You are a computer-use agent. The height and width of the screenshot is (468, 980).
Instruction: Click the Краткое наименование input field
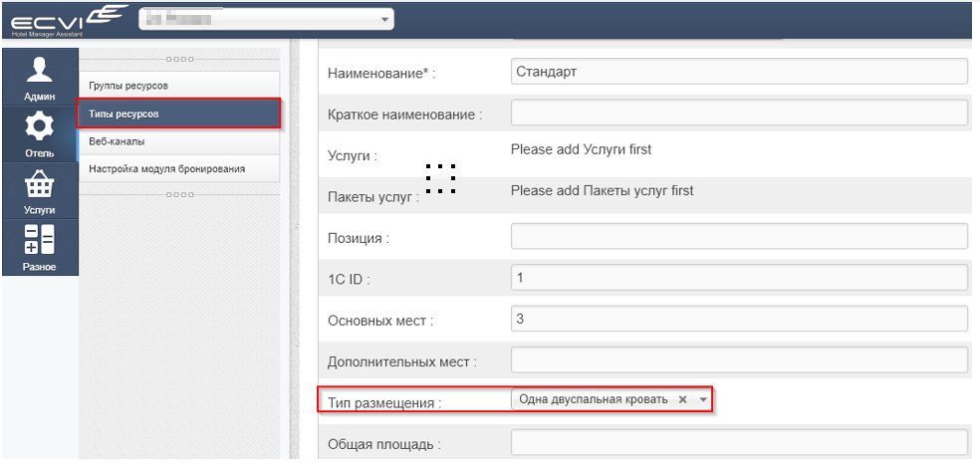point(739,113)
